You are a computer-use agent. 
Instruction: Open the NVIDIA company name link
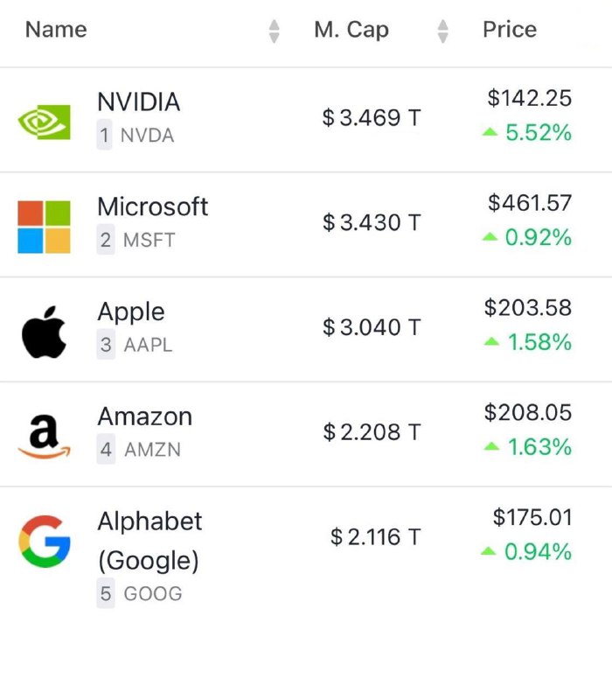click(x=139, y=101)
